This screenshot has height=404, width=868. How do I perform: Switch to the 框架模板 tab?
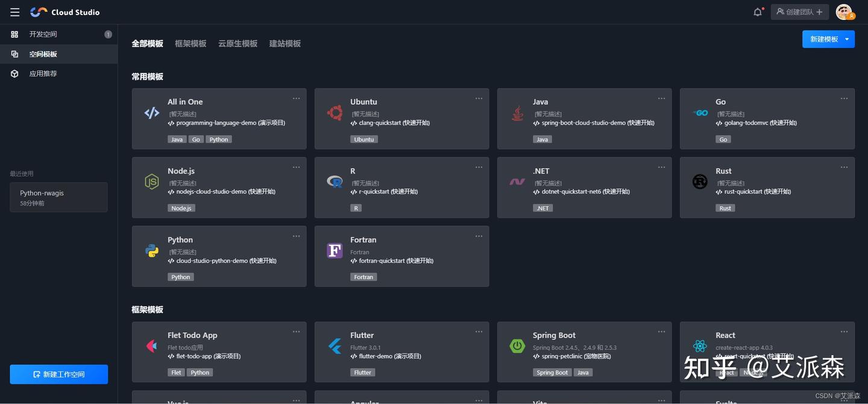click(190, 43)
